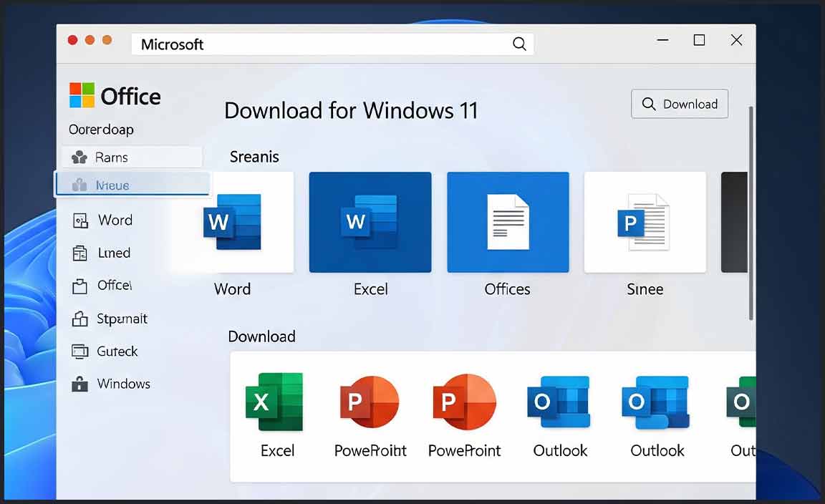Select the Rarns sidebar item

click(132, 157)
